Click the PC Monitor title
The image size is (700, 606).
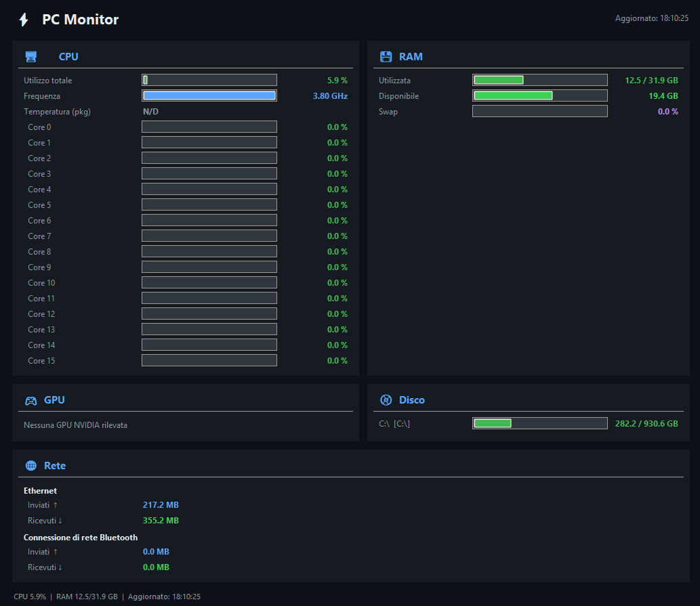[81, 20]
